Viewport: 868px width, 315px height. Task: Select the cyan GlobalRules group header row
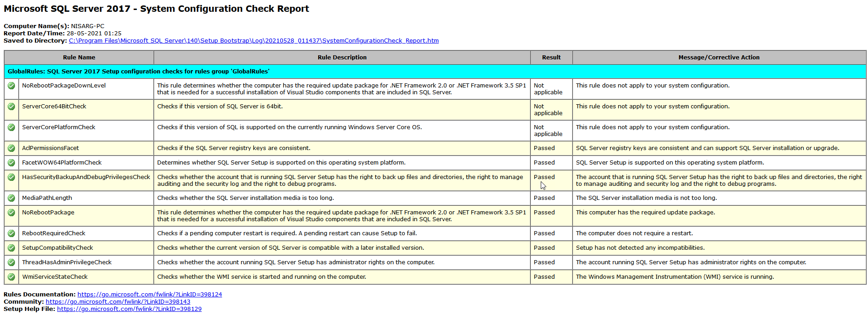(x=435, y=72)
